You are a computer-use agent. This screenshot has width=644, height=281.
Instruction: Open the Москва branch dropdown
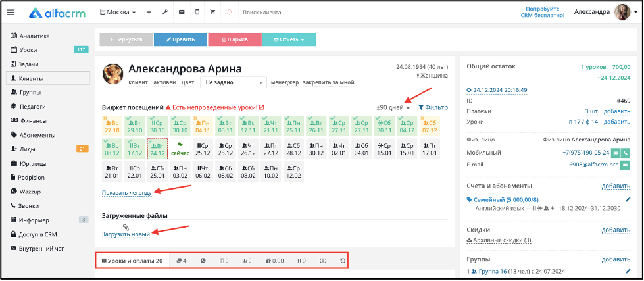(118, 13)
